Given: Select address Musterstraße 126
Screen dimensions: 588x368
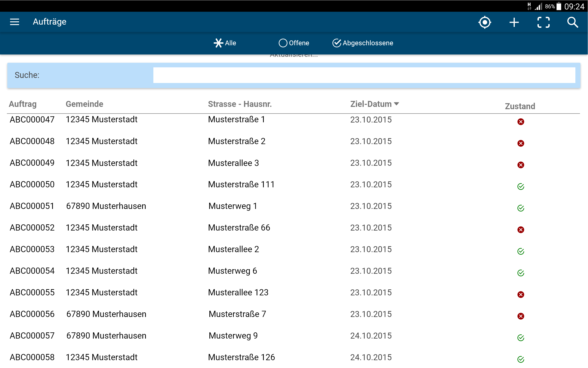Looking at the screenshot, I should tap(242, 357).
